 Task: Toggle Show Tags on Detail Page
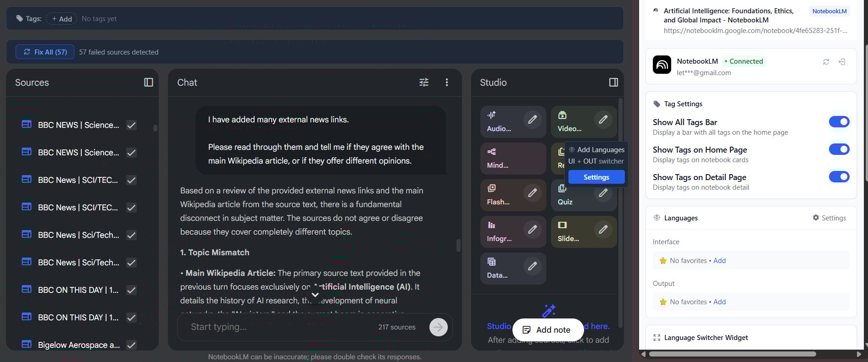[x=839, y=177]
